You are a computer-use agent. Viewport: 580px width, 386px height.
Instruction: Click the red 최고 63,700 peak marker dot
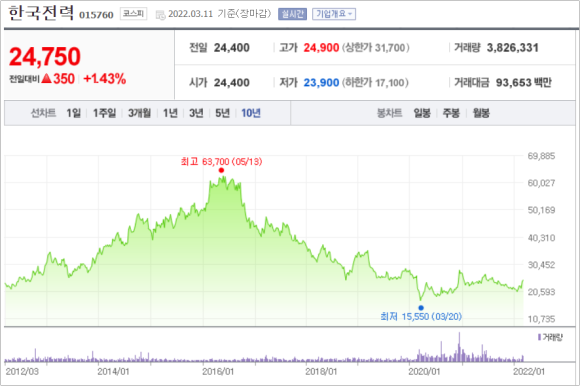(x=221, y=170)
